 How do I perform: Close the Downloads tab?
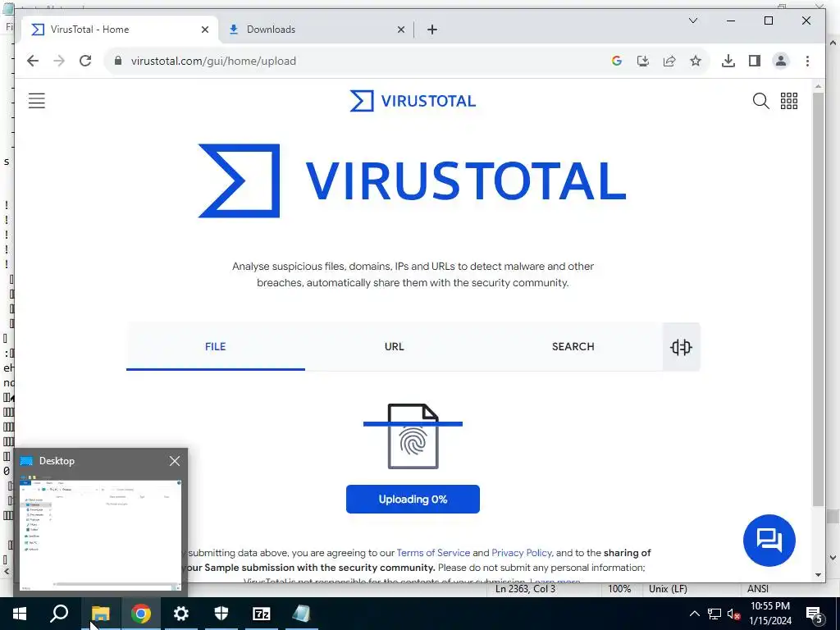coord(400,30)
